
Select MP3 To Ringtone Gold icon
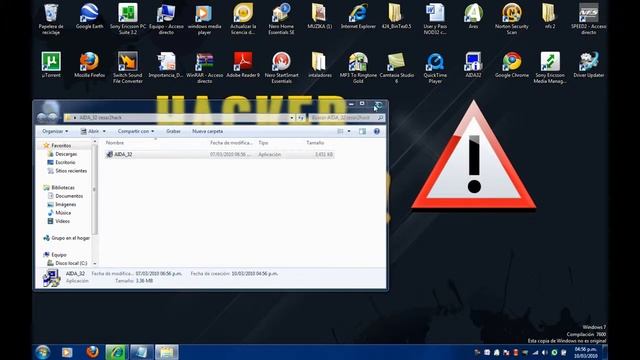(x=358, y=67)
